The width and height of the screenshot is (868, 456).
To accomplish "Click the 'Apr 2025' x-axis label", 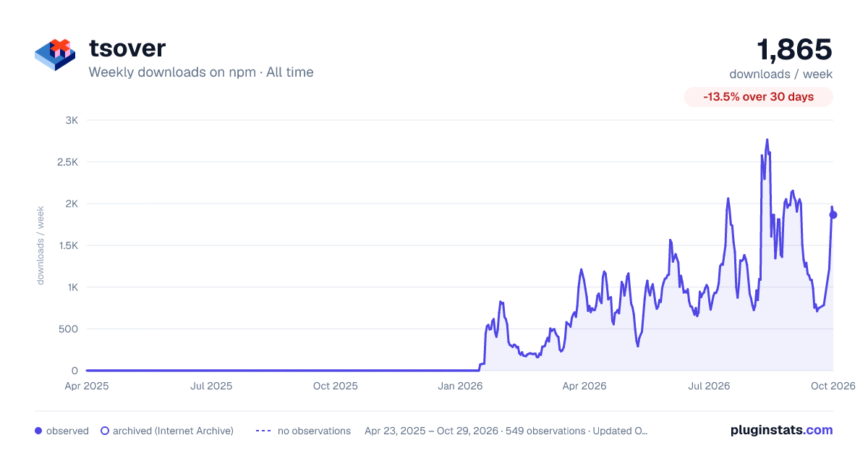I will [x=87, y=386].
